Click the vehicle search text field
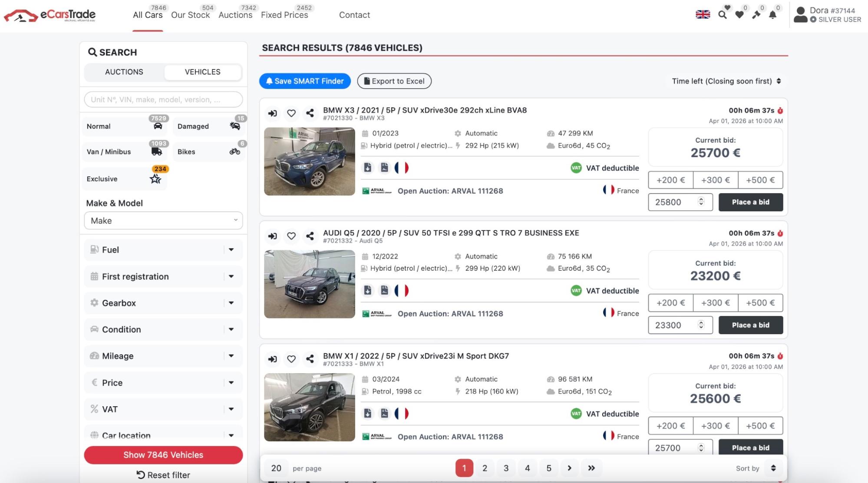 click(x=163, y=99)
